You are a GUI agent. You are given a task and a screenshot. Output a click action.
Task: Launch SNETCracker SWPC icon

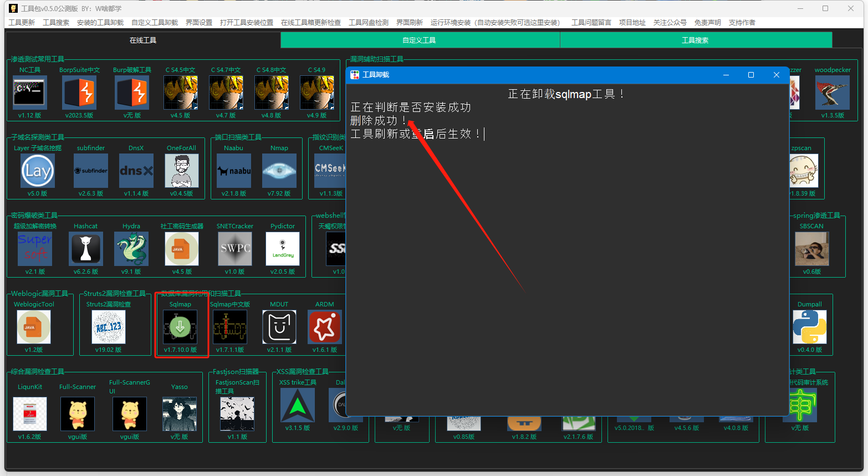[x=235, y=249]
